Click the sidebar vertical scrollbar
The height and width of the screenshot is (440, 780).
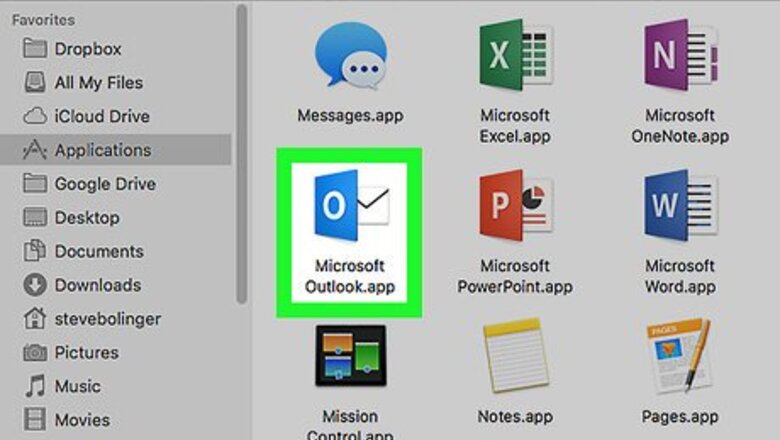point(241,150)
